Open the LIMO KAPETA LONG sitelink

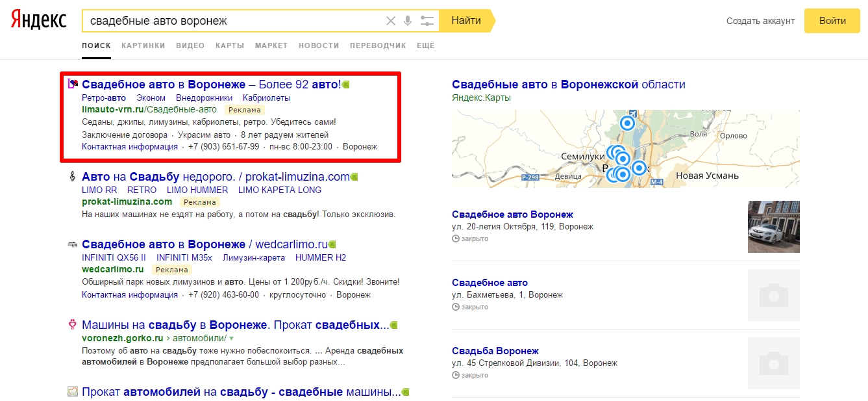[x=280, y=190]
